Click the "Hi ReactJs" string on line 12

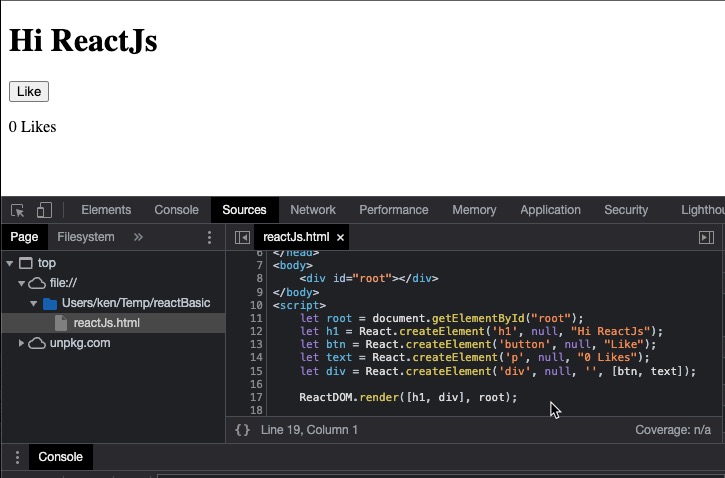point(610,331)
